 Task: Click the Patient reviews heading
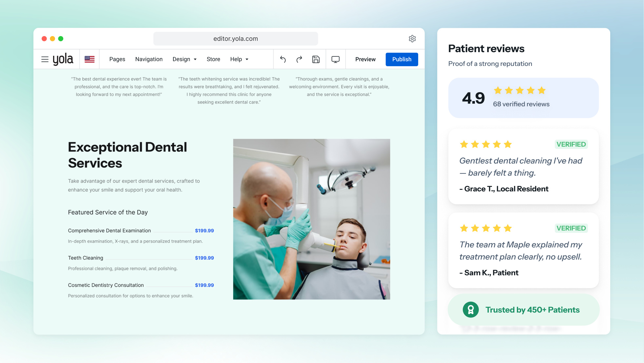click(486, 49)
